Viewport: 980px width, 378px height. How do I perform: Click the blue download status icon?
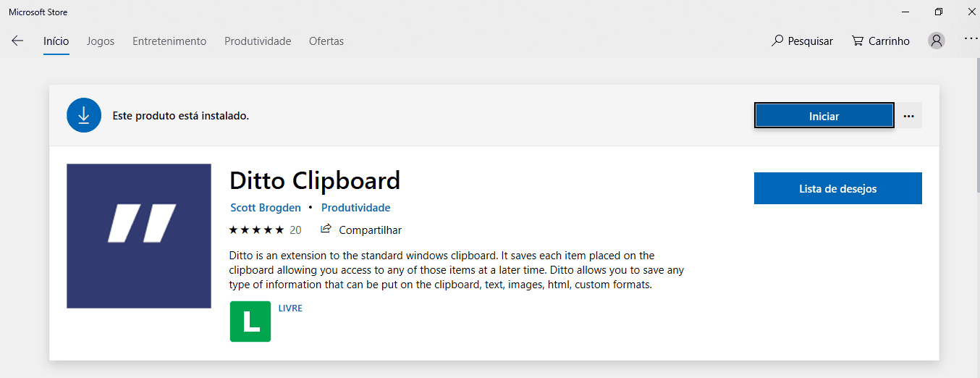pyautogui.click(x=84, y=115)
